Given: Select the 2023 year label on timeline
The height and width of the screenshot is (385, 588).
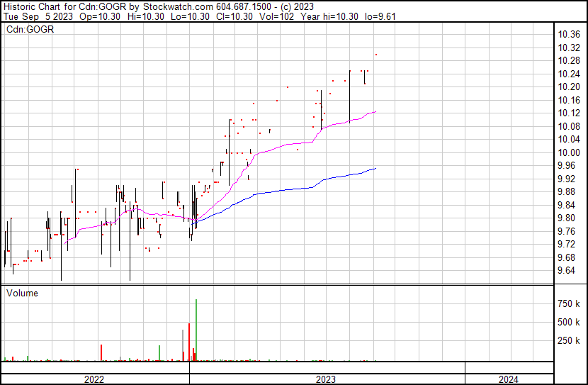Looking at the screenshot, I should click(x=327, y=379).
